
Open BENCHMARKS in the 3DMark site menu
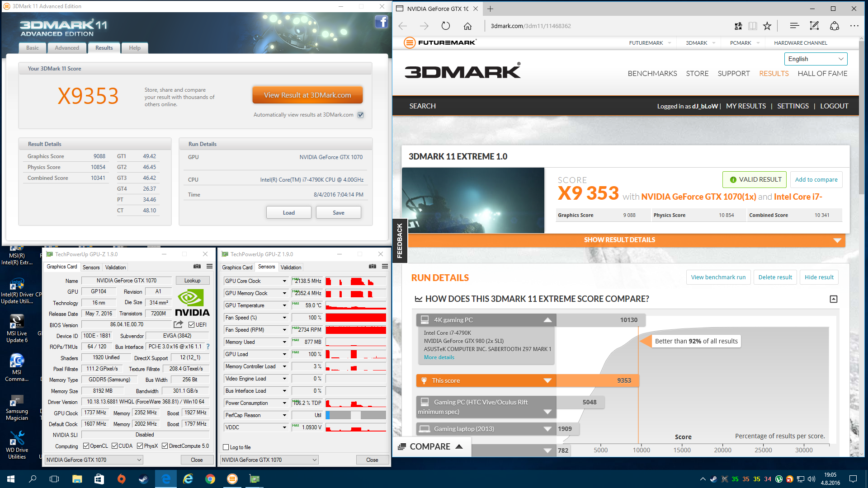[x=652, y=73]
